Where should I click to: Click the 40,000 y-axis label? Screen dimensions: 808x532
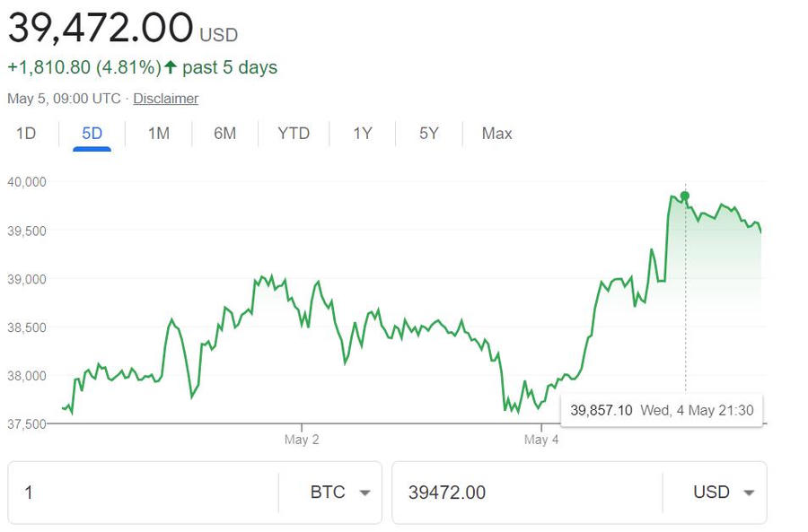26,182
